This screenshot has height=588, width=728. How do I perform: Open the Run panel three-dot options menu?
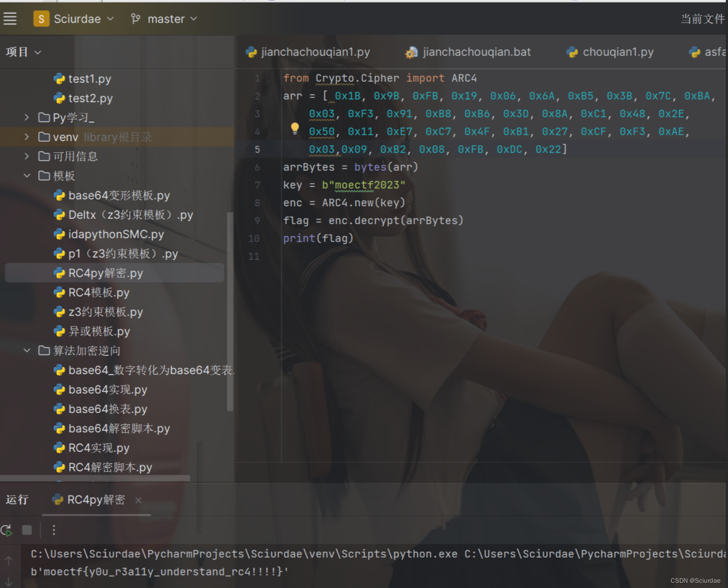coord(54,530)
